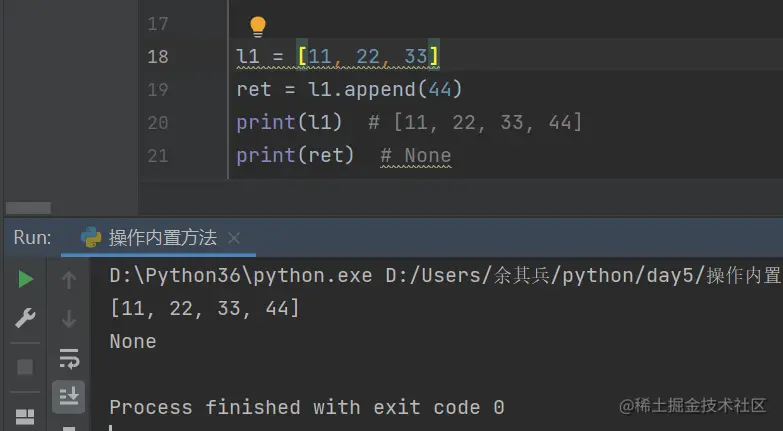Click line number 21 in the gutter
Image resolution: width=783 pixels, height=431 pixels.
click(158, 156)
